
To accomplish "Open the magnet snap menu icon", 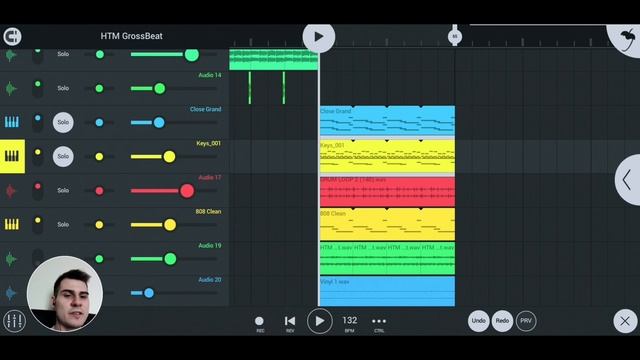I will pyautogui.click(x=12, y=36).
